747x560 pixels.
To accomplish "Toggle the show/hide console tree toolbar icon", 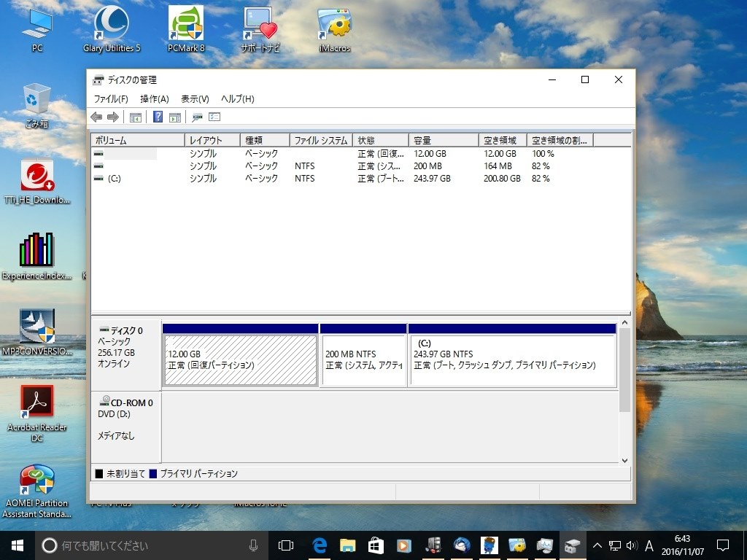I will tap(135, 117).
